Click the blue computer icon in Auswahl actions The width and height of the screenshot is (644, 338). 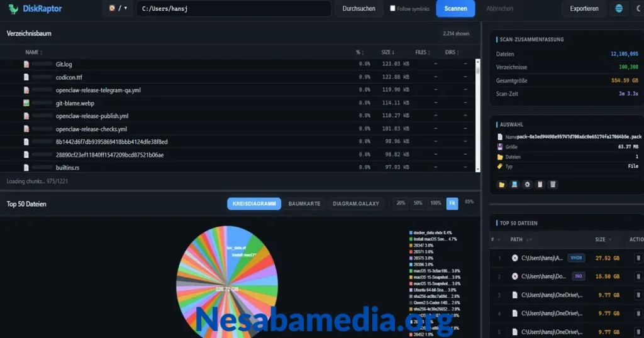514,185
